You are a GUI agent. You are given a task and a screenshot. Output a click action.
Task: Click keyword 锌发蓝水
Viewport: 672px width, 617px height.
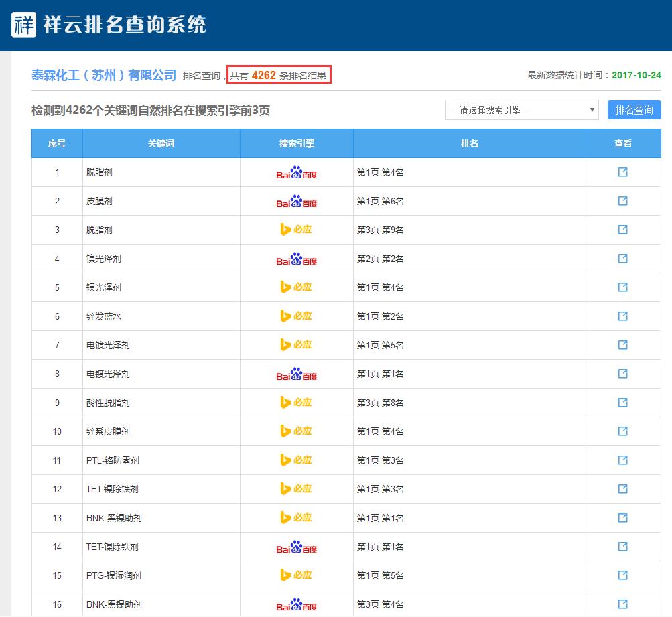104,316
